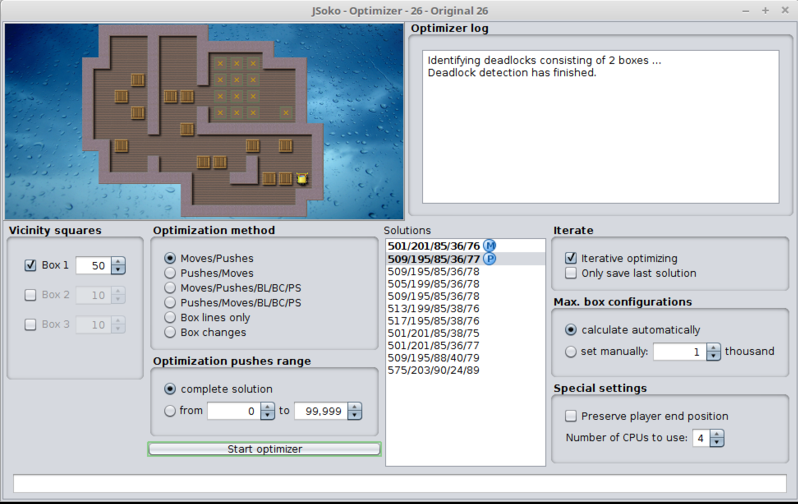Select solution 575/203/90/24/89
The image size is (798, 504).
pos(465,370)
